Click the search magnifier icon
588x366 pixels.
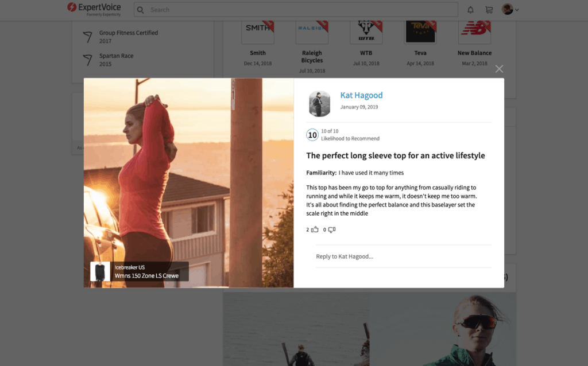[x=141, y=10]
